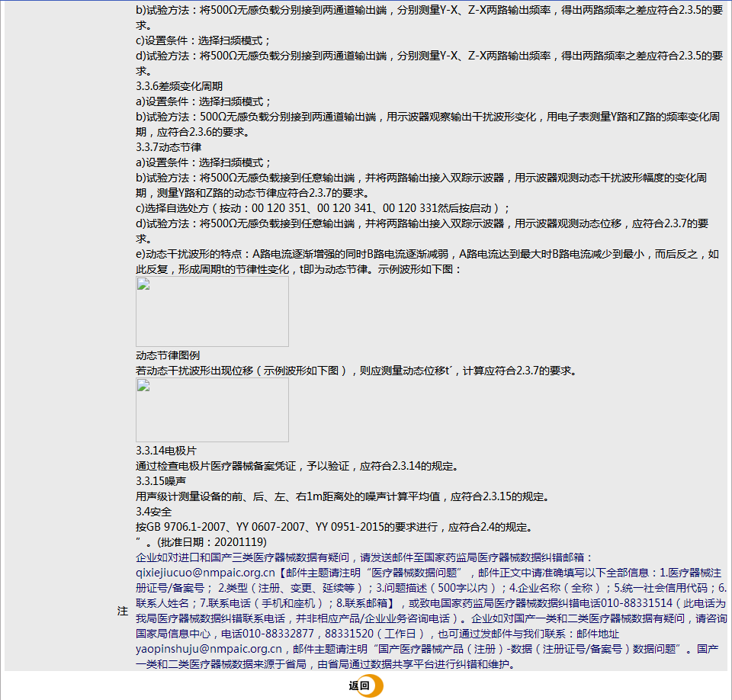The width and height of the screenshot is (732, 700).
Task: Click heading 3.4安全
Action: tap(153, 512)
